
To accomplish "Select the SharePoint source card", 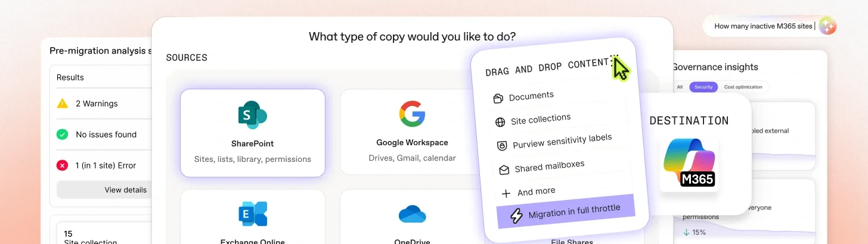I will [253, 133].
